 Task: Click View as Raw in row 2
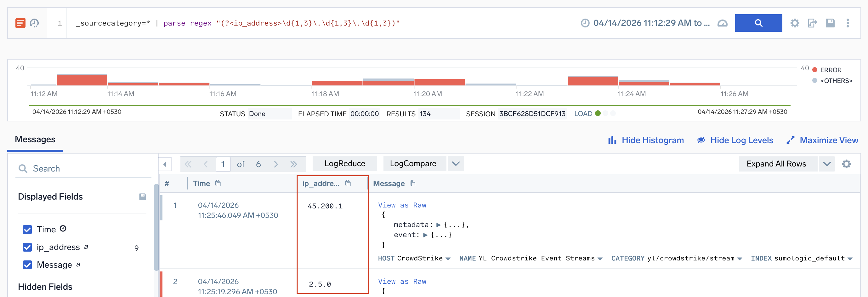pyautogui.click(x=402, y=282)
